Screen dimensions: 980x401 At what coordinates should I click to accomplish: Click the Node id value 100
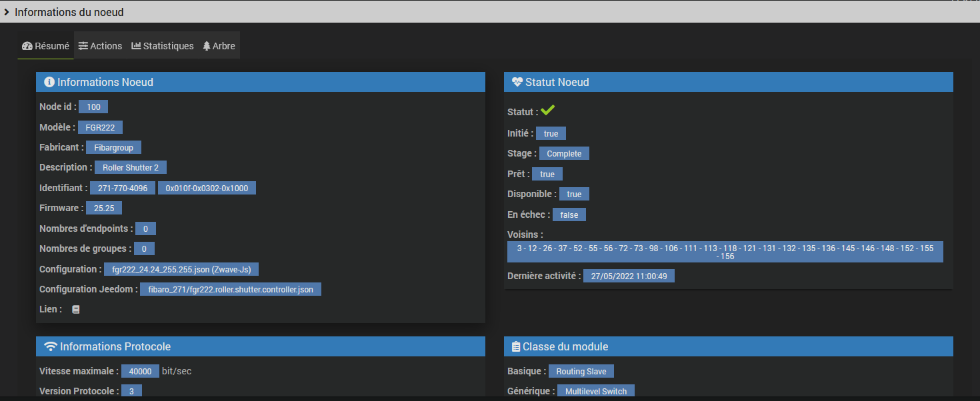(93, 107)
